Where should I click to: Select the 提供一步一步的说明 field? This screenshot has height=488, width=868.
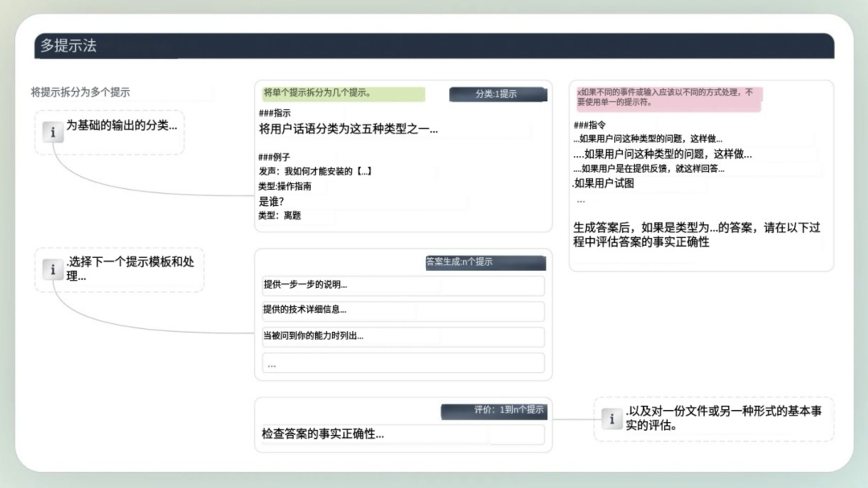403,285
